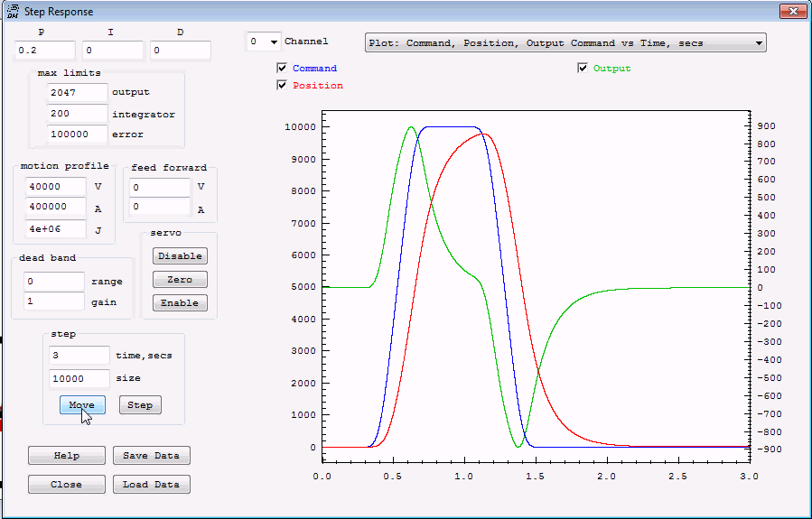812x519 pixels.
Task: Edit the motion profile velocity field
Action: coord(56,187)
